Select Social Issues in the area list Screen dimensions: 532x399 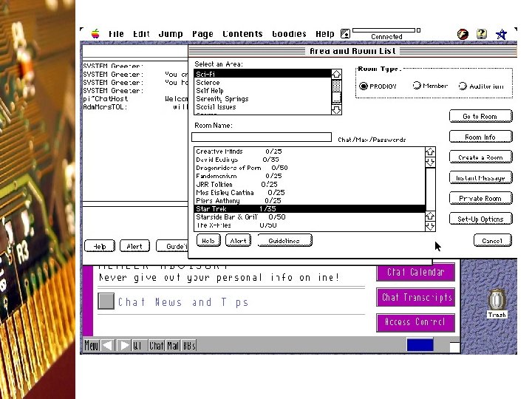(262, 107)
